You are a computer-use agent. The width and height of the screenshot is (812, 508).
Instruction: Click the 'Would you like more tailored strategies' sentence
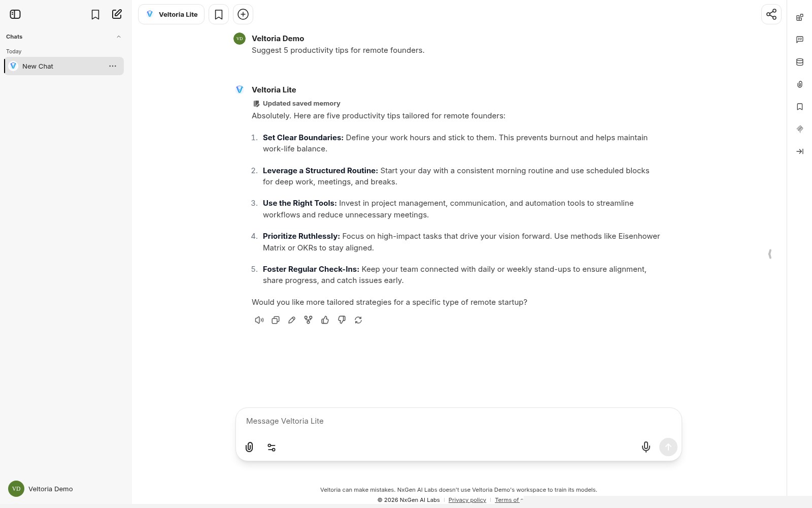[x=389, y=302]
